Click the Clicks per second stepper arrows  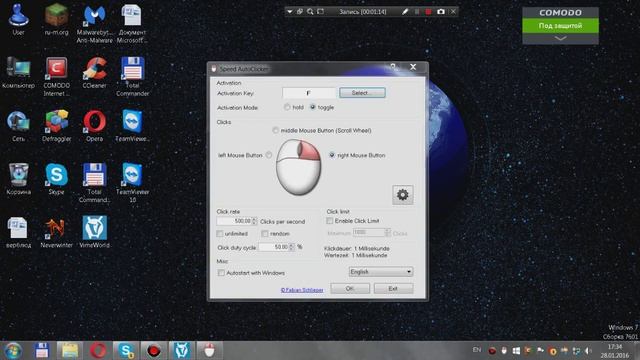click(254, 221)
